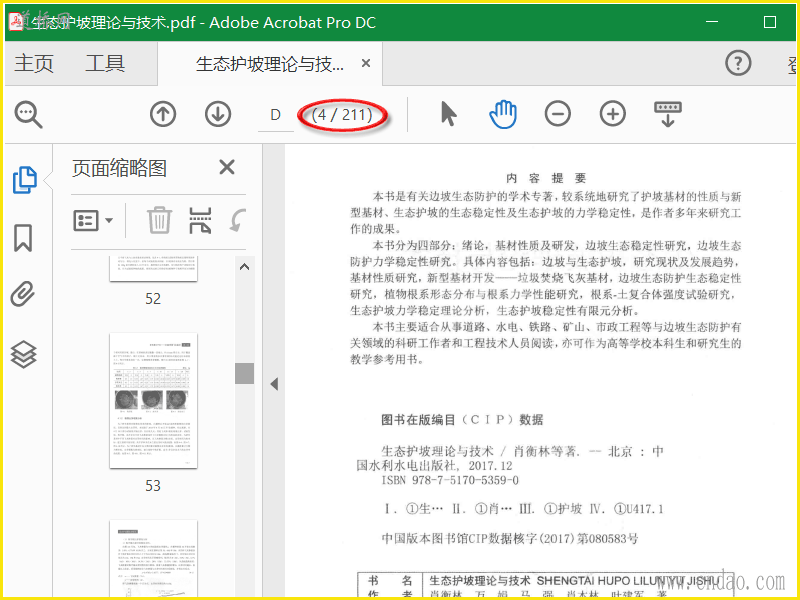The height and width of the screenshot is (600, 800).
Task: Switch to the 主页 tab
Action: point(34,64)
